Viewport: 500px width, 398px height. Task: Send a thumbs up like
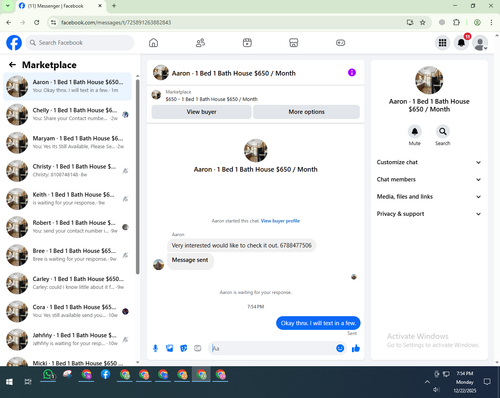click(x=356, y=348)
